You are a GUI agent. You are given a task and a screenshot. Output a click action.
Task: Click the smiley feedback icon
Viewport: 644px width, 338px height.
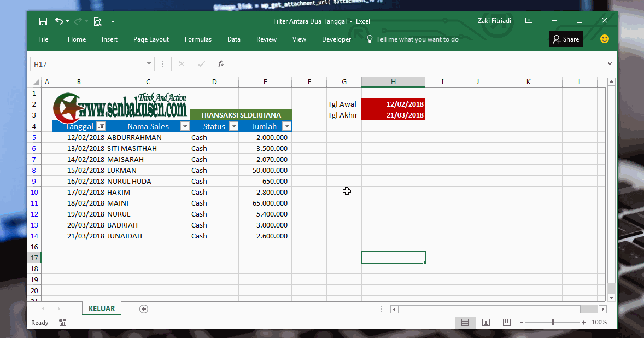tap(605, 39)
